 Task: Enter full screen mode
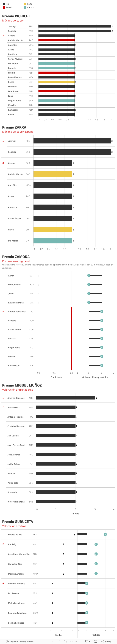[x=96, y=642]
